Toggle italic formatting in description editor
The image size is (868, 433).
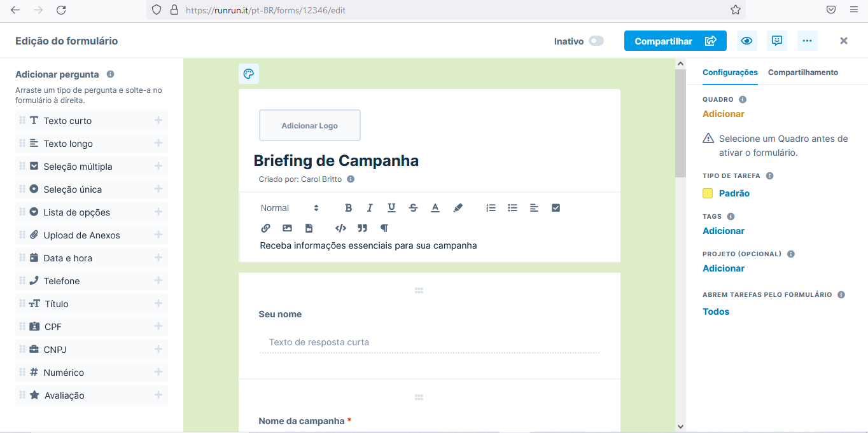pyautogui.click(x=370, y=208)
